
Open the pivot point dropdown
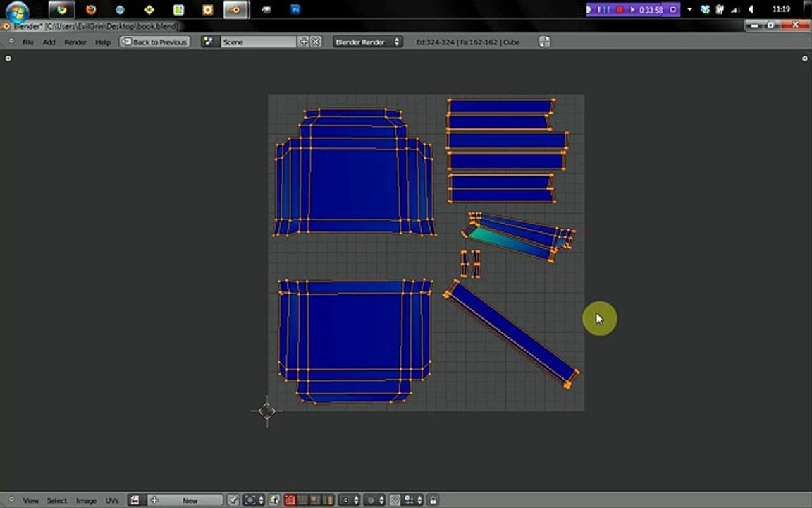pos(254,500)
